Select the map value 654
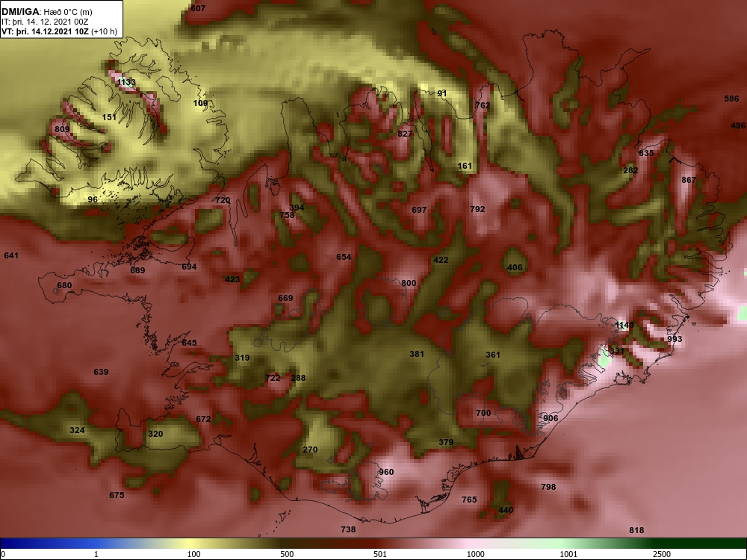The image size is (747, 560). [344, 257]
